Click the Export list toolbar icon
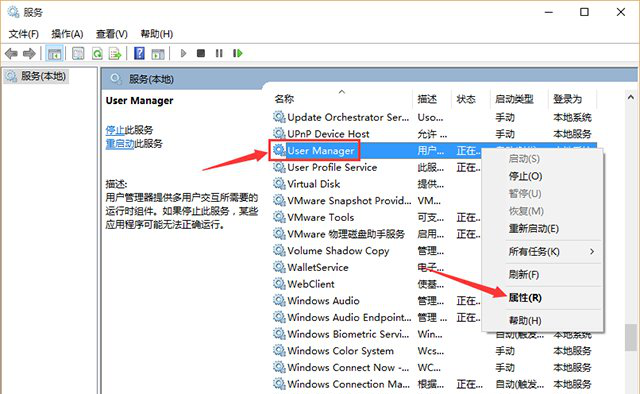Image resolution: width=640 pixels, height=394 pixels. coord(116,53)
